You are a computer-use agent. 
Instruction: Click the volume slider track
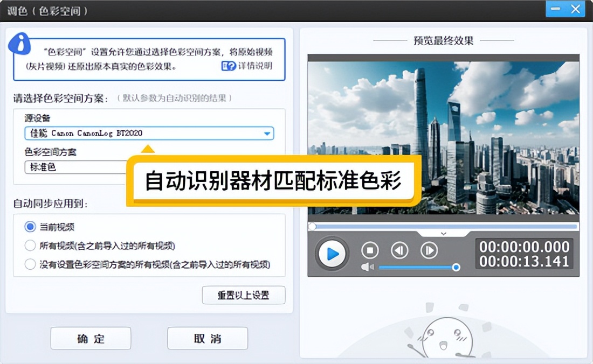pyautogui.click(x=415, y=267)
